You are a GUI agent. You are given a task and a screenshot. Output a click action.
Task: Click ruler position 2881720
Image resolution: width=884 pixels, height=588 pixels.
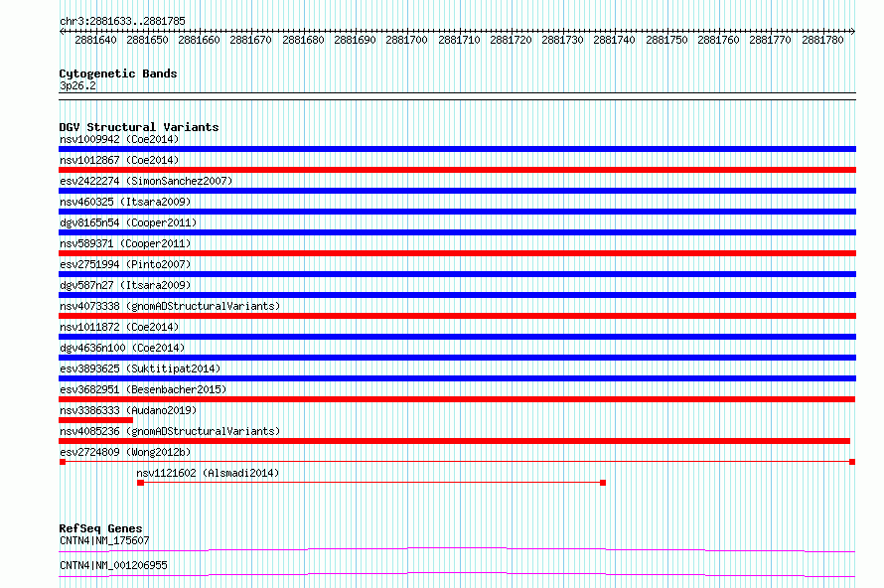[x=511, y=40]
